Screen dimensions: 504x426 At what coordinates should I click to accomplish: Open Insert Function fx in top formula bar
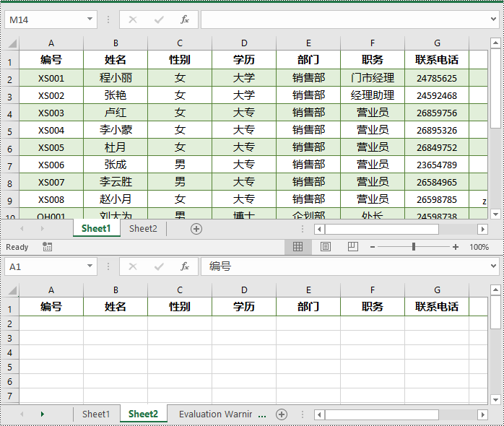185,19
